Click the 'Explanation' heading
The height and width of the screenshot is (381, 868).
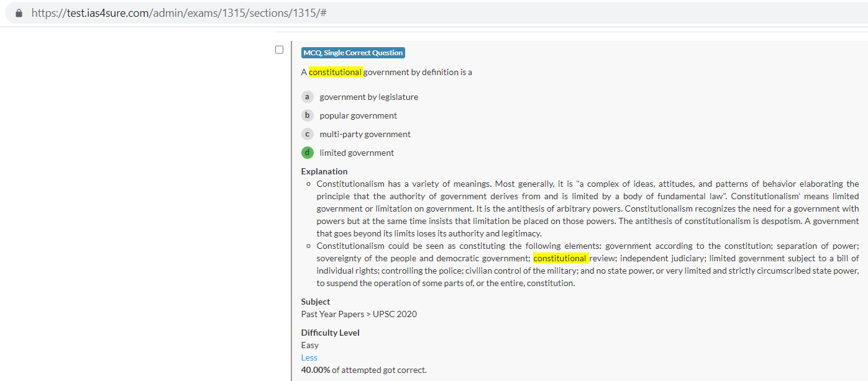point(324,171)
